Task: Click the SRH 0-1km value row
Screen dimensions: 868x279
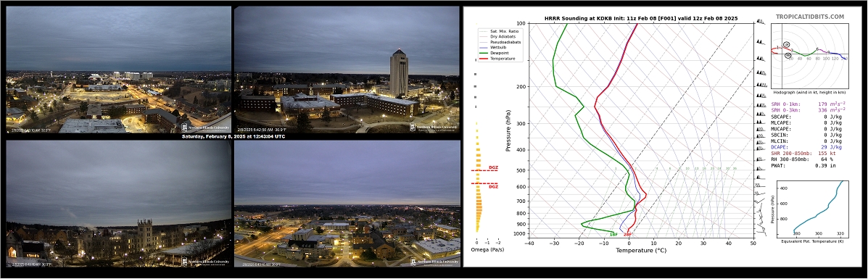Action: click(x=809, y=104)
